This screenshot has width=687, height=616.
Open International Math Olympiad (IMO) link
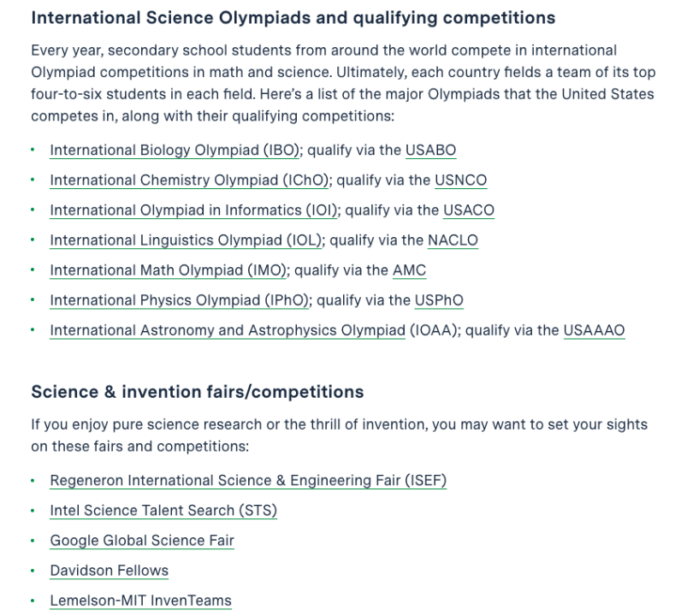pos(169,270)
